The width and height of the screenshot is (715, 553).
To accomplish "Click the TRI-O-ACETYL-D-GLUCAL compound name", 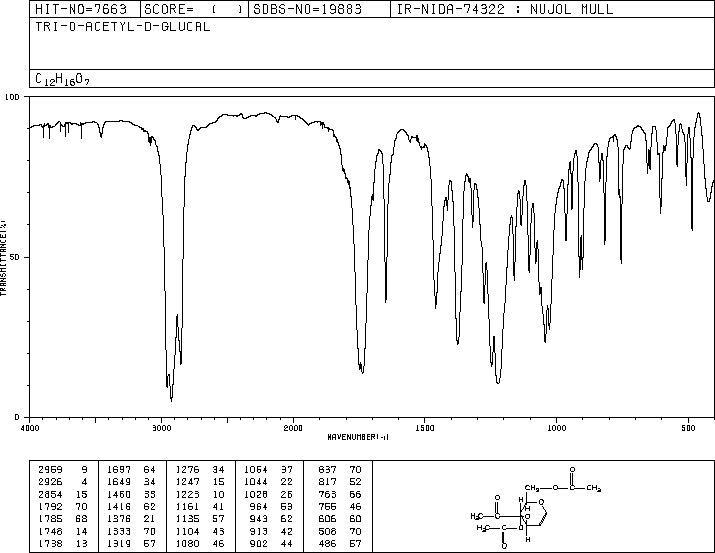I will [x=123, y=26].
